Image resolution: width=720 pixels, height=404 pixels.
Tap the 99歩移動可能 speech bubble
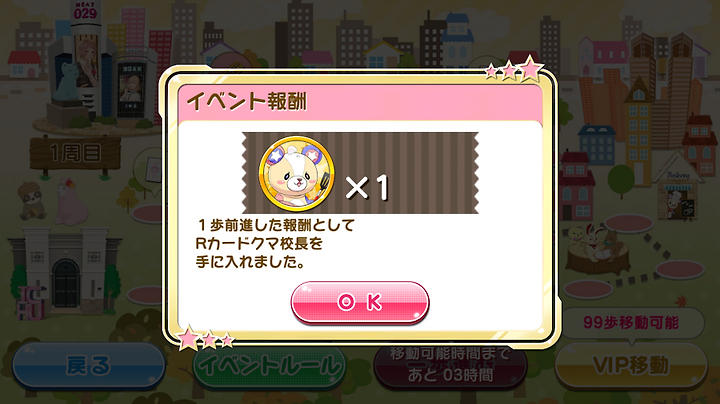tap(632, 323)
